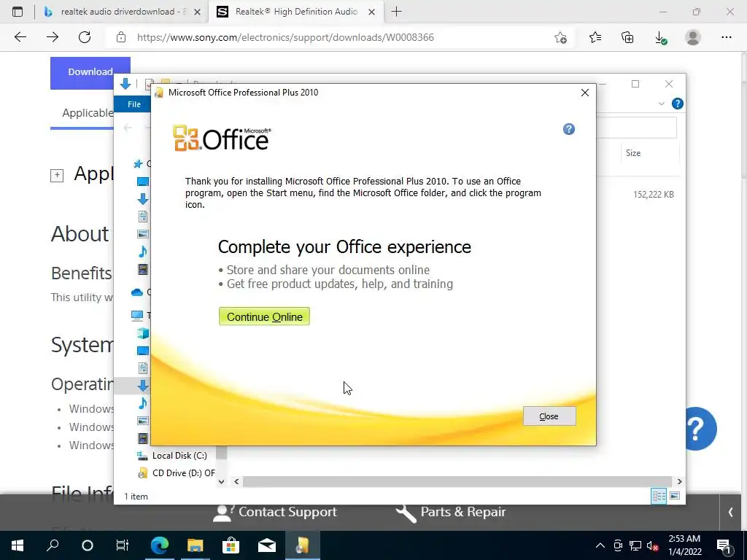
Task: Click Edge tab actions menu icon
Action: tap(18, 12)
